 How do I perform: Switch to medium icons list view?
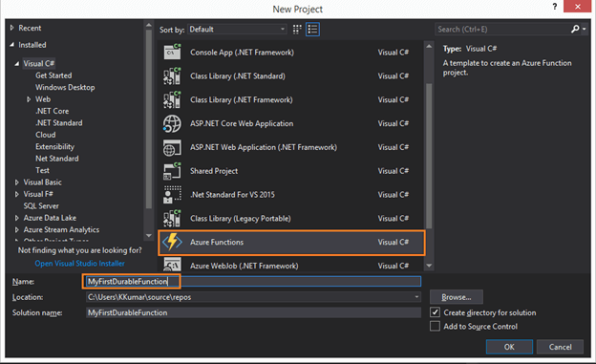(x=312, y=30)
